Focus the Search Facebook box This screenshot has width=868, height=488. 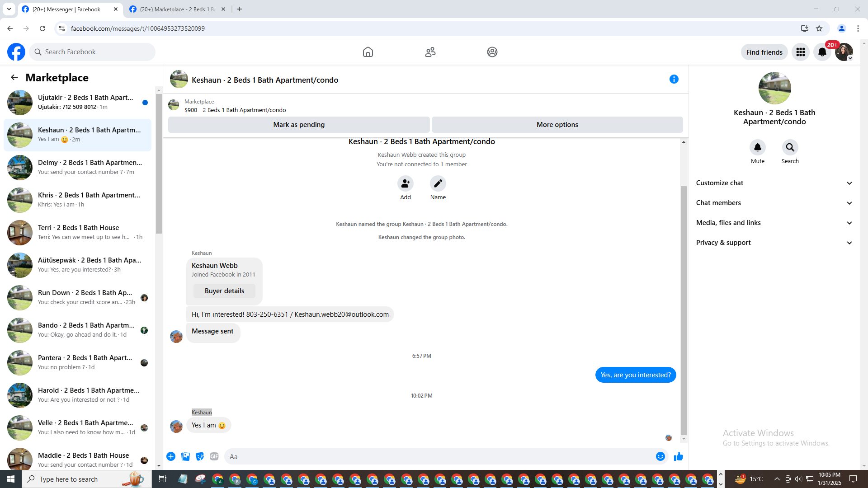pyautogui.click(x=93, y=52)
